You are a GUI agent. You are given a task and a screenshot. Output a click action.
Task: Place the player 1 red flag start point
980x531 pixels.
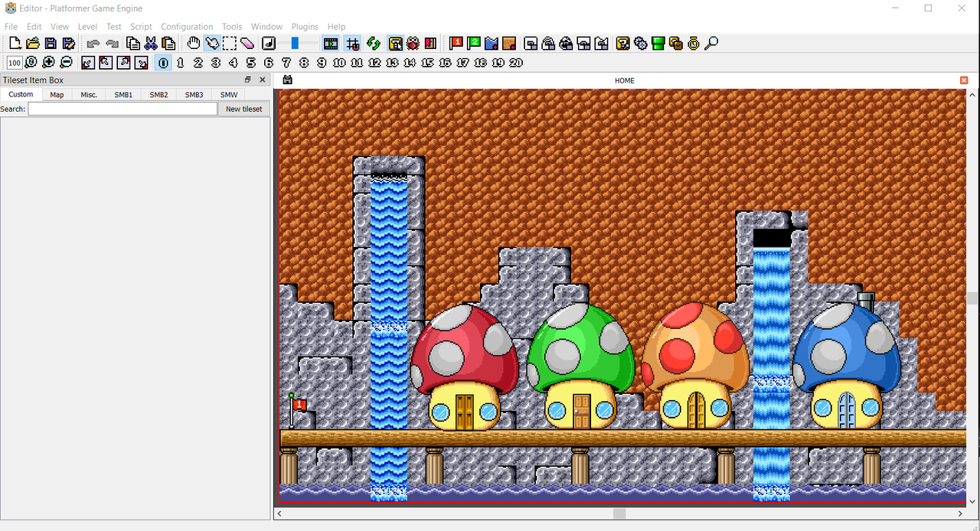coord(456,44)
